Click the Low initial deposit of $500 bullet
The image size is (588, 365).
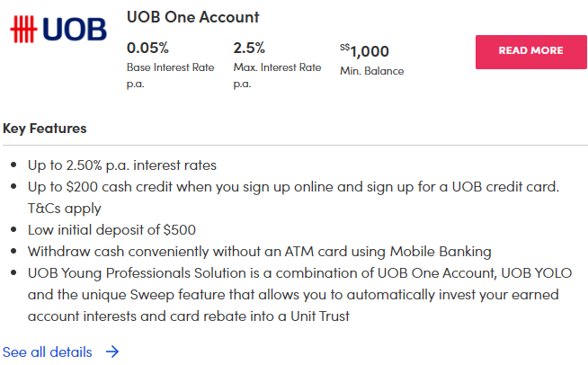111,229
